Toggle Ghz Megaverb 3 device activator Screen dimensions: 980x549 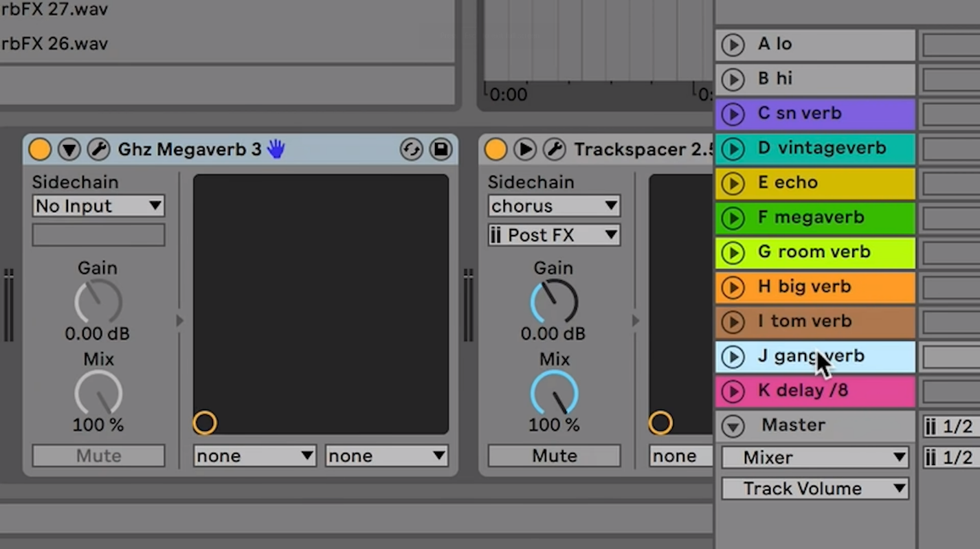(x=40, y=149)
